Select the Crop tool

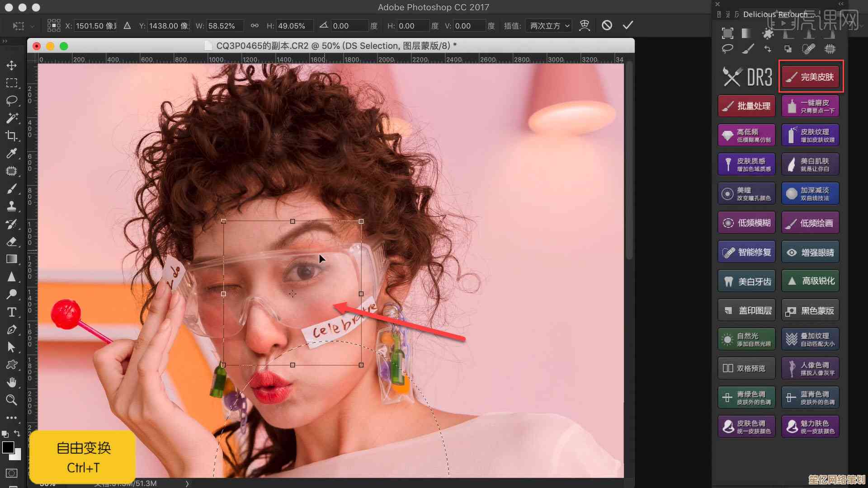(x=12, y=136)
